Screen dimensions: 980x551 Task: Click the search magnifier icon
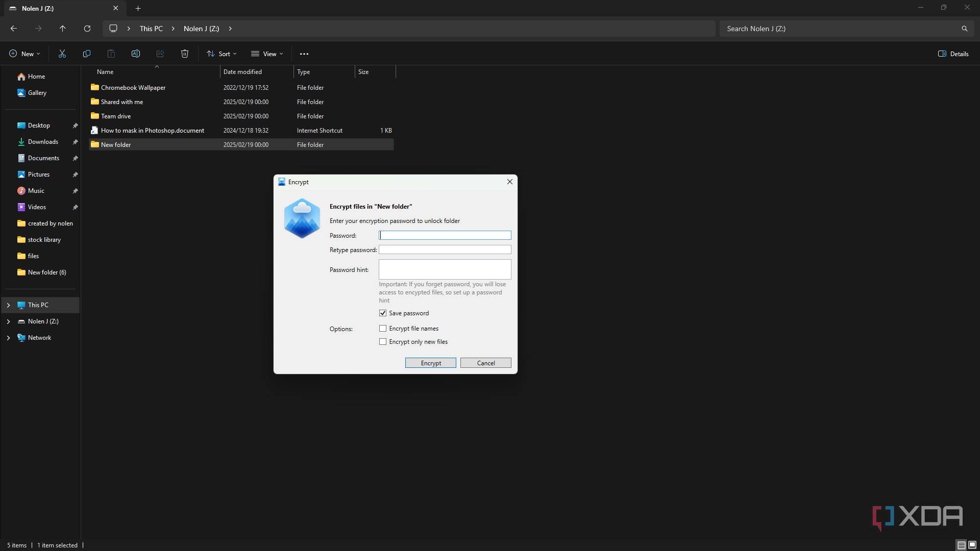point(964,29)
